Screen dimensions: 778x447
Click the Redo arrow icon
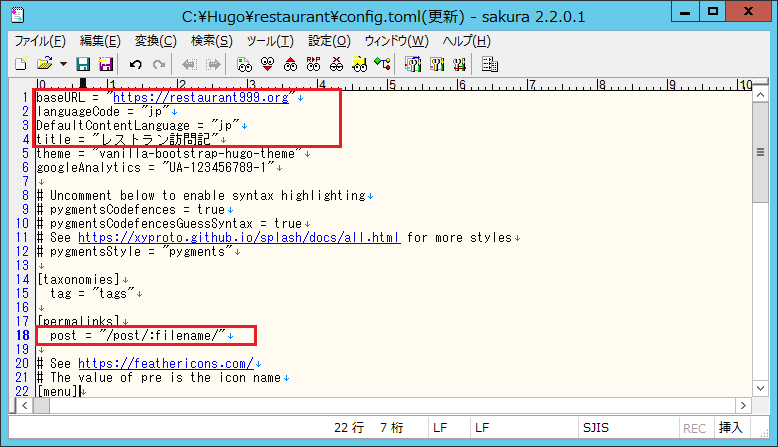pyautogui.click(x=159, y=64)
